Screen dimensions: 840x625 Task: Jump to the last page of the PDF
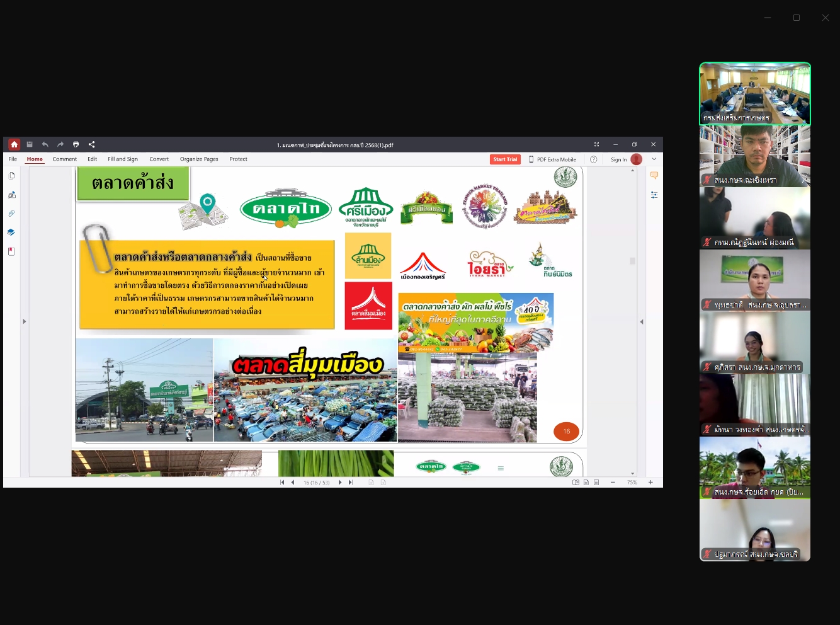tap(351, 483)
